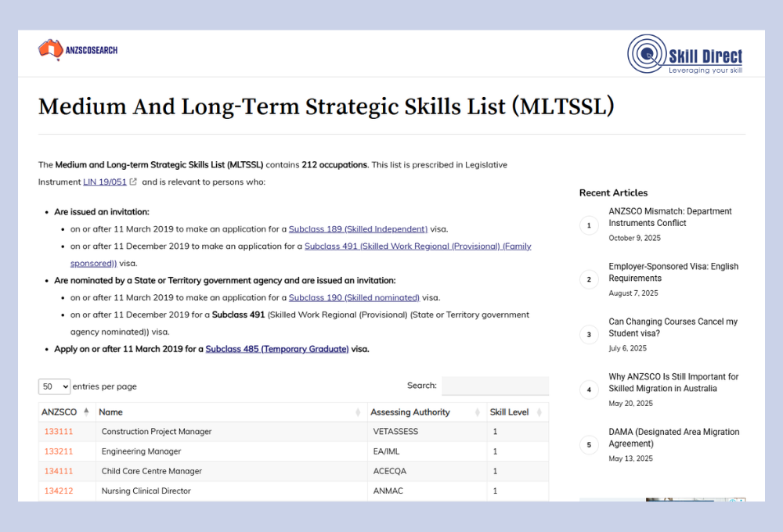Open article Employer-Sponsored Visa: English Requirements
783x532 pixels.
(673, 272)
